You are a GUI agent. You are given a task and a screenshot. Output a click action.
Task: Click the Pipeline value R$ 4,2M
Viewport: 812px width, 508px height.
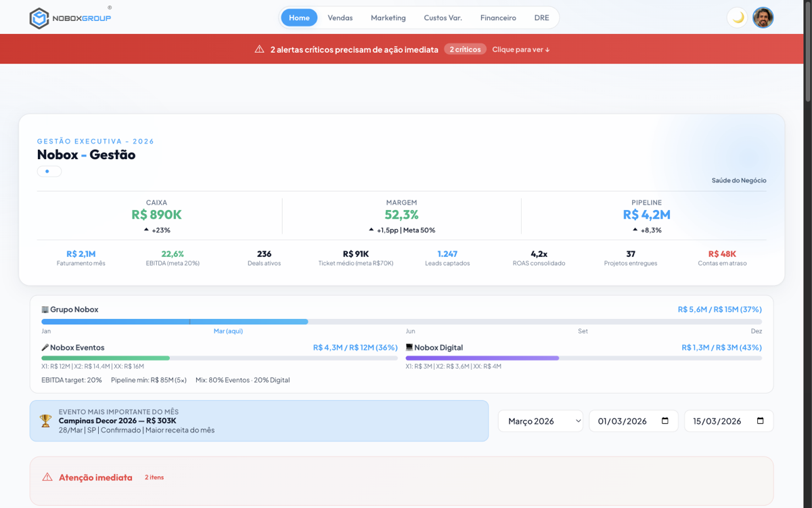click(647, 215)
